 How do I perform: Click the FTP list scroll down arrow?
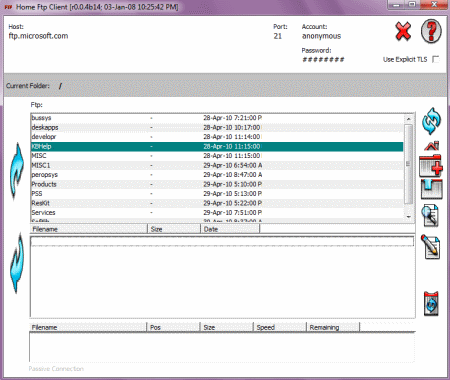pyautogui.click(x=409, y=217)
